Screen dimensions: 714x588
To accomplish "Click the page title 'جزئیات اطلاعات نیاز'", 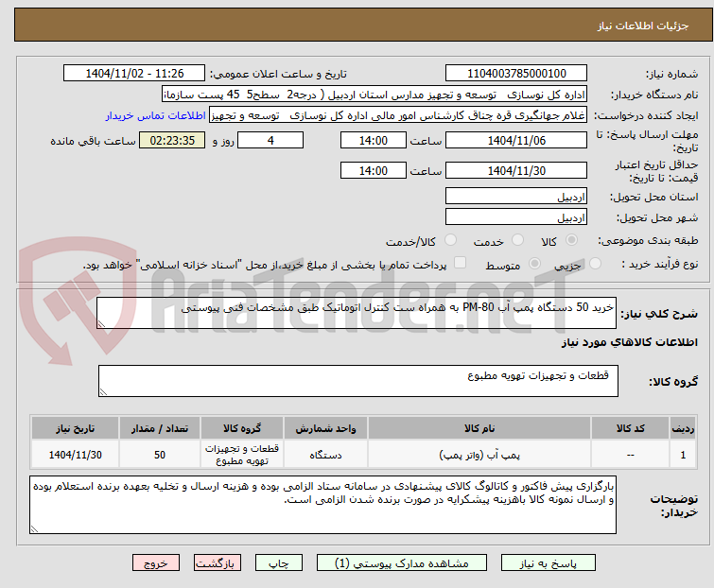I will 642,26.
